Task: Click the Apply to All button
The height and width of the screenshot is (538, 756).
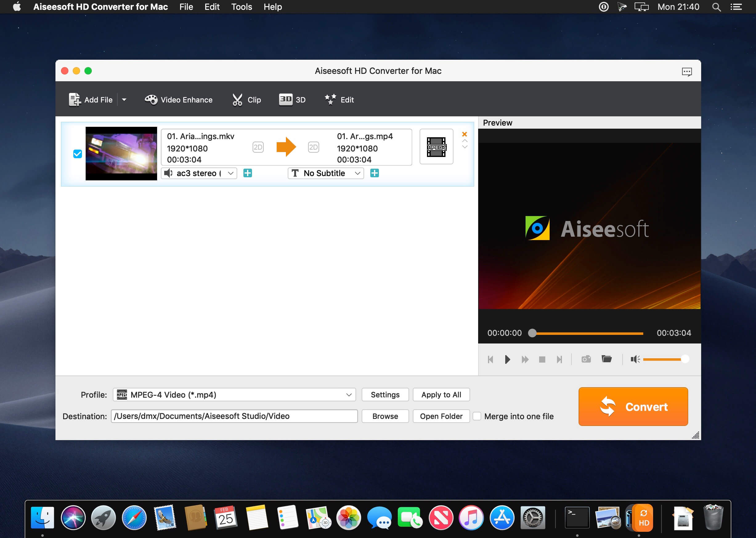Action: coord(441,395)
